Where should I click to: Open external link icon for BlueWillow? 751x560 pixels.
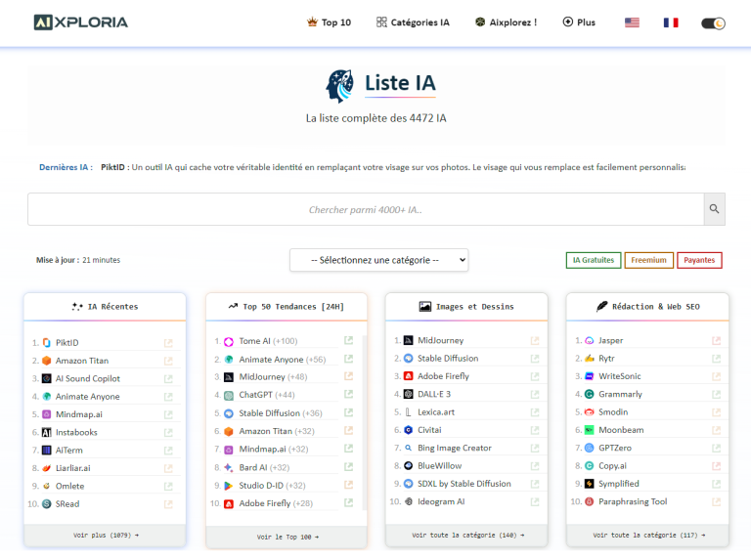click(535, 466)
